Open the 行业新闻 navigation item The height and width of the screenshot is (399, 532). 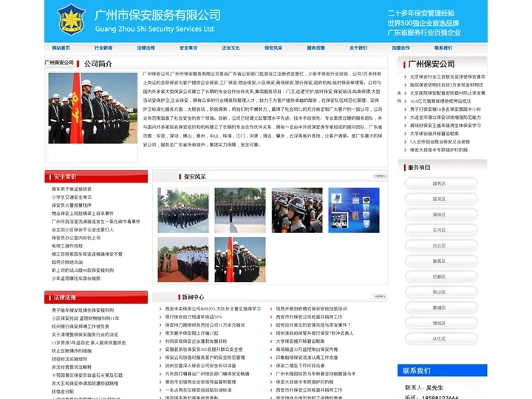(x=103, y=48)
